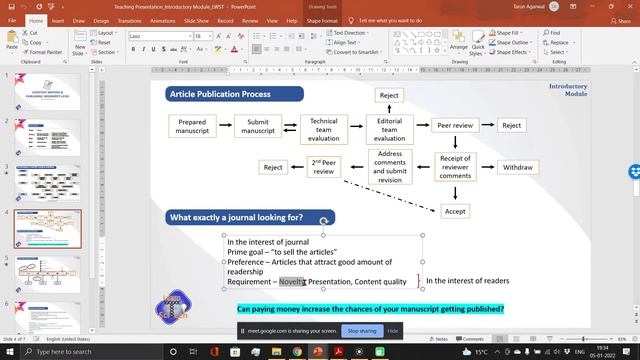
Task: Click the rotate handle above the text box
Action: click(324, 221)
